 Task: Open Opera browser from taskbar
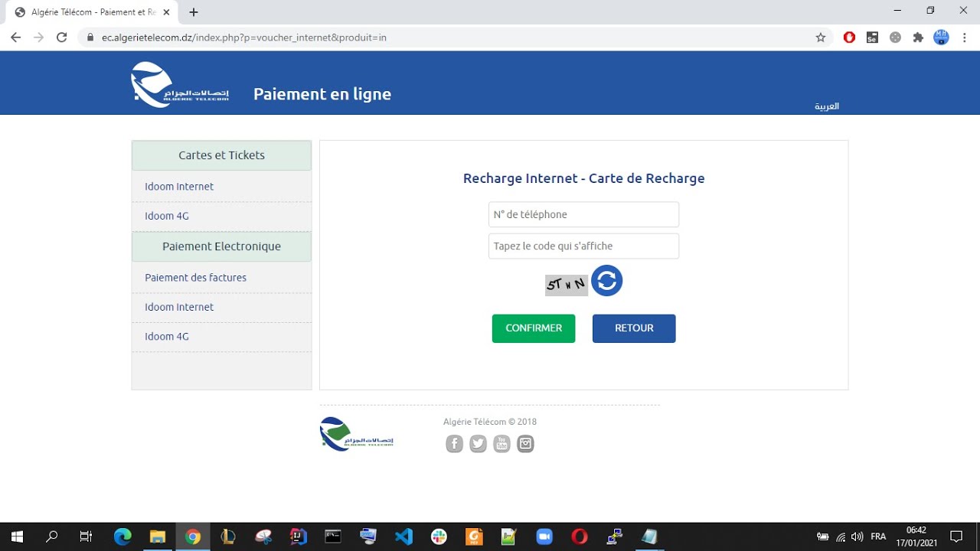pyautogui.click(x=580, y=537)
